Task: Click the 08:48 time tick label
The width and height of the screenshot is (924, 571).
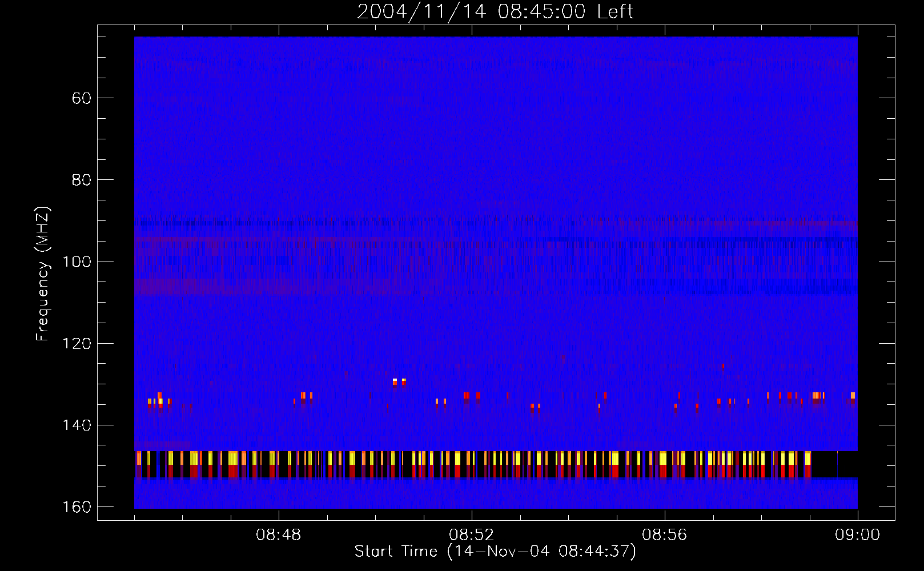Action: (279, 535)
